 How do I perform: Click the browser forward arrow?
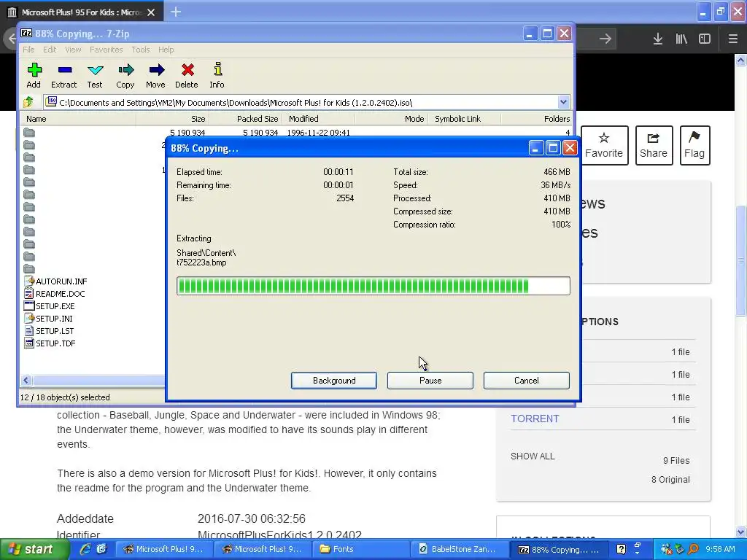(x=605, y=39)
